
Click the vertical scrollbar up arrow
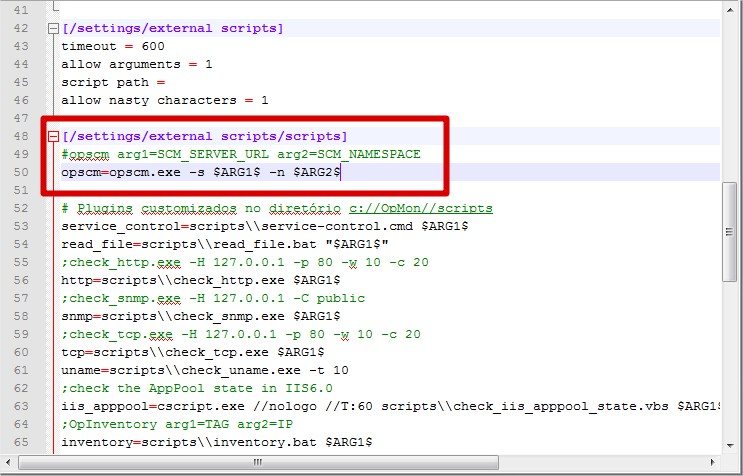tap(731, 10)
